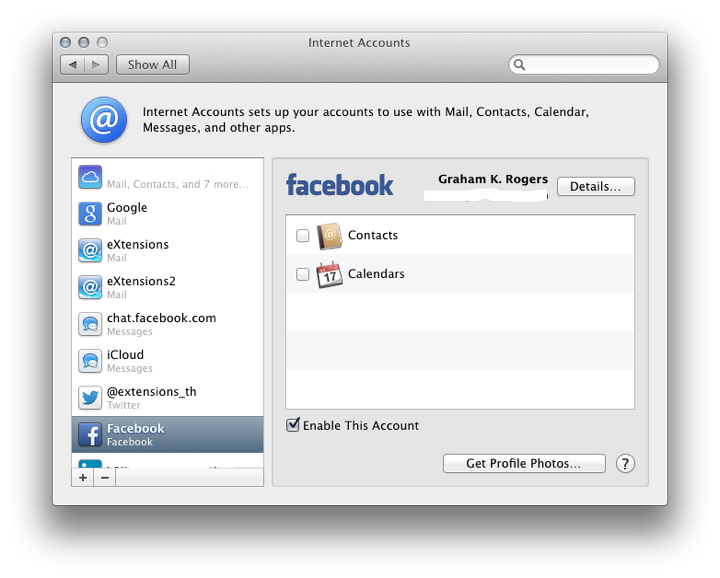Remove the account with the minus button
The width and height of the screenshot is (720, 578).
[x=105, y=477]
